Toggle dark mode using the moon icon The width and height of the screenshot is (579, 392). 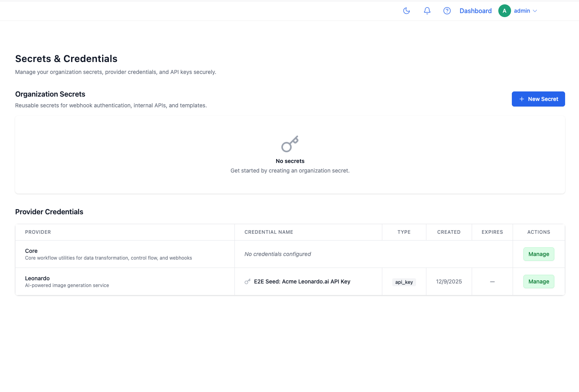click(x=406, y=11)
